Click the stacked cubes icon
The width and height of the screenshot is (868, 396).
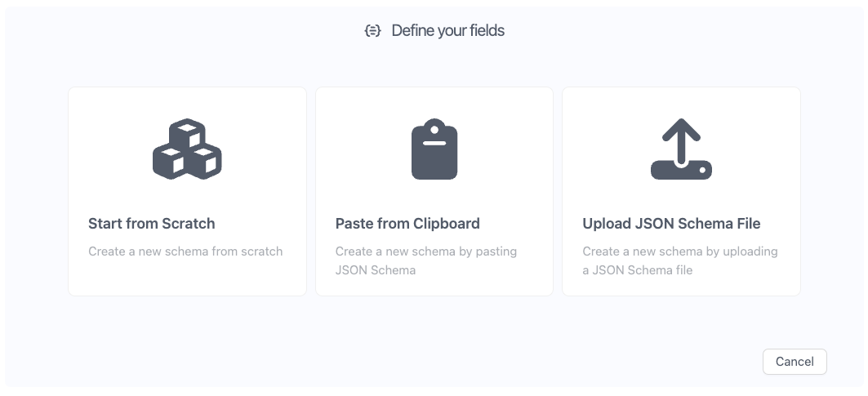point(187,150)
